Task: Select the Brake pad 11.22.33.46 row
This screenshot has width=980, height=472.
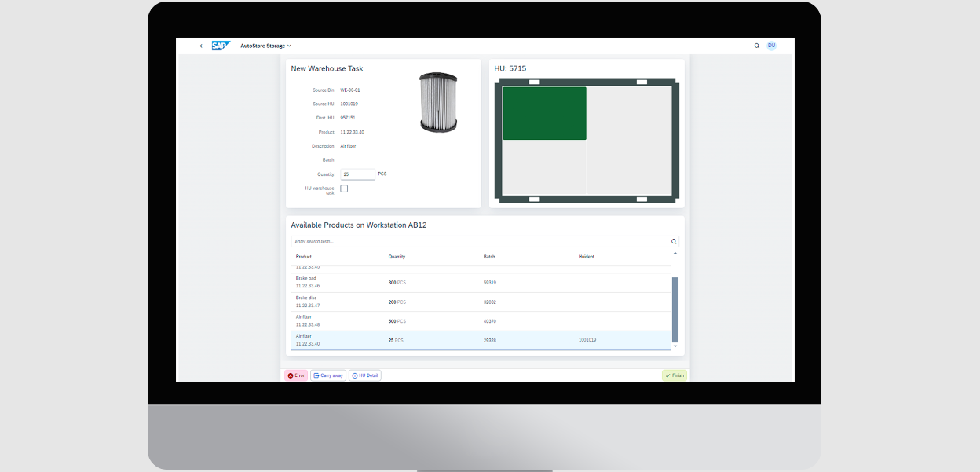Action: [x=481, y=283]
